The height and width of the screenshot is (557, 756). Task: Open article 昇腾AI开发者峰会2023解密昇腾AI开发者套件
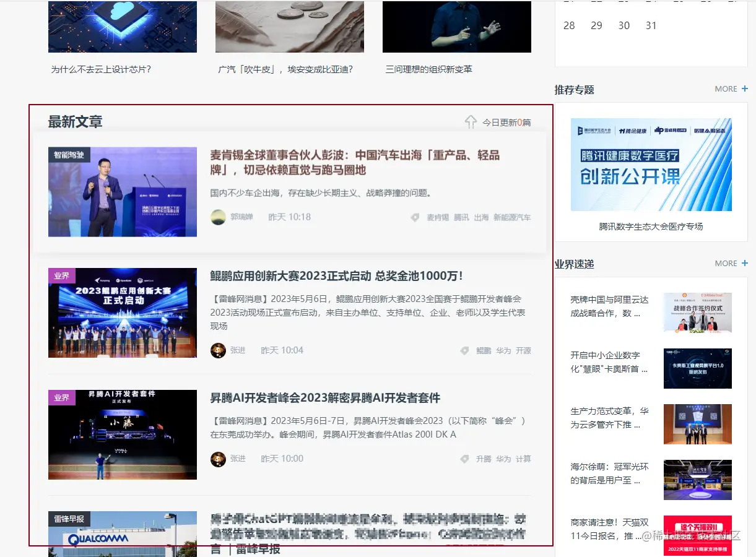[x=325, y=398]
